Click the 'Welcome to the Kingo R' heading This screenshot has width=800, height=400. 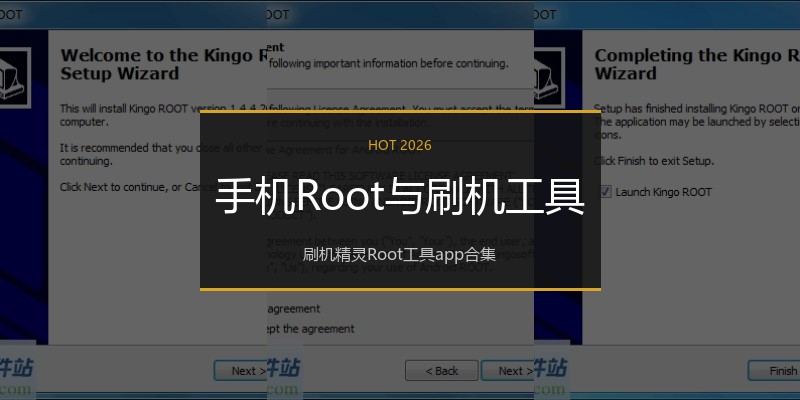pyautogui.click(x=164, y=64)
